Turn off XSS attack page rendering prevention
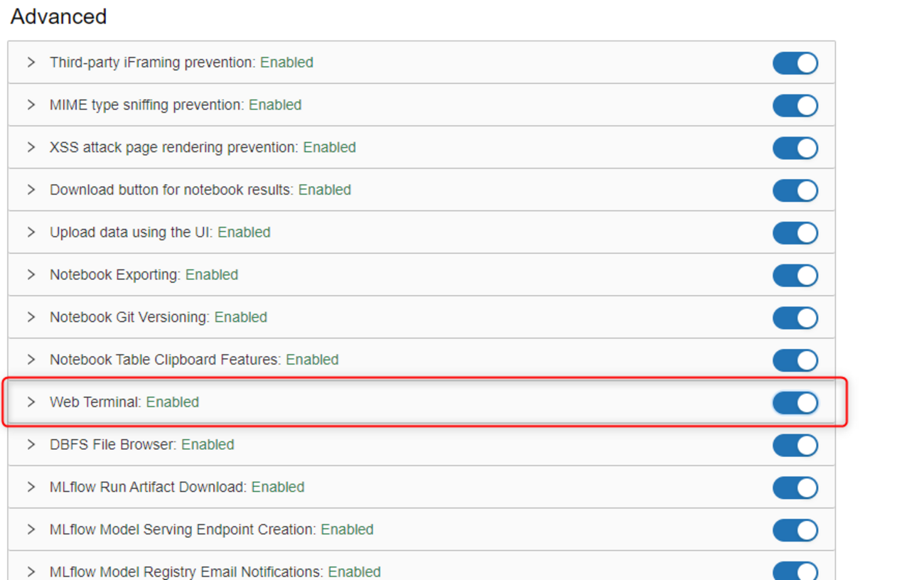 (795, 148)
